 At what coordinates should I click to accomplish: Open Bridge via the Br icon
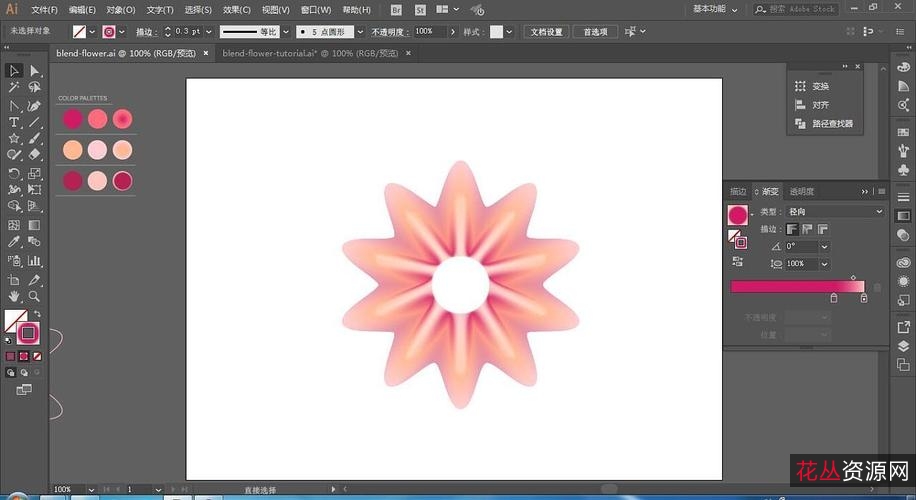[x=396, y=10]
